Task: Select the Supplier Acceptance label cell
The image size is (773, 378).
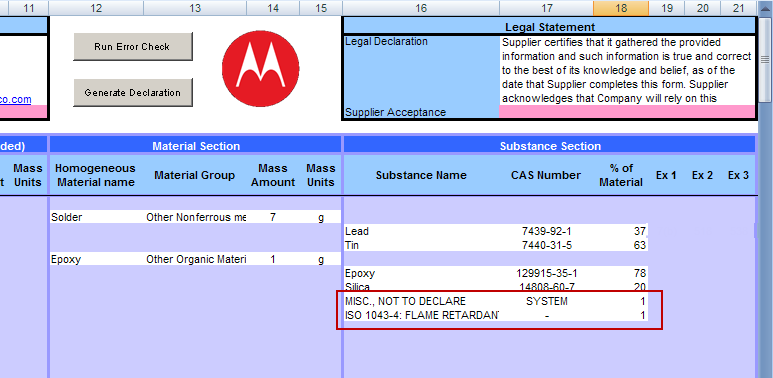Action: click(x=422, y=112)
